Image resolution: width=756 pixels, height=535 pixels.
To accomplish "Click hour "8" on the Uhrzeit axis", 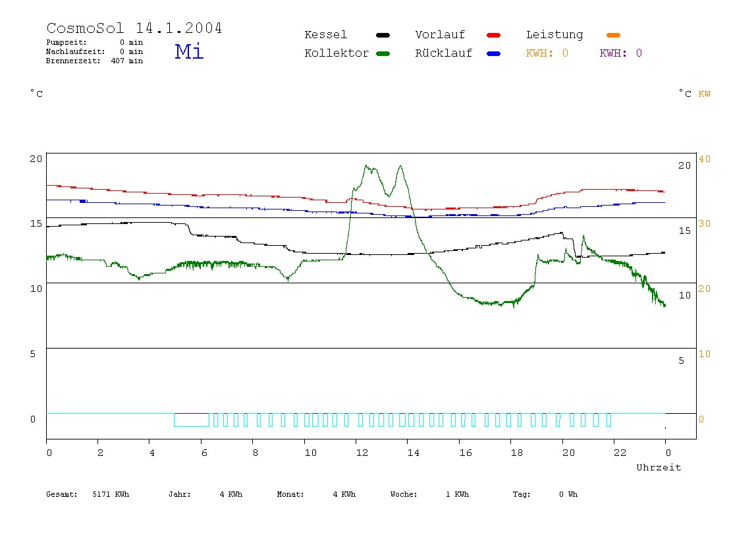I will (x=255, y=453).
